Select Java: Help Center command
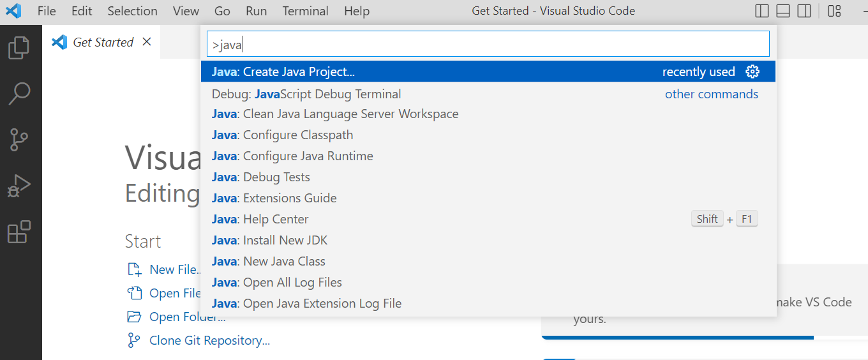The image size is (868, 360). click(488, 219)
